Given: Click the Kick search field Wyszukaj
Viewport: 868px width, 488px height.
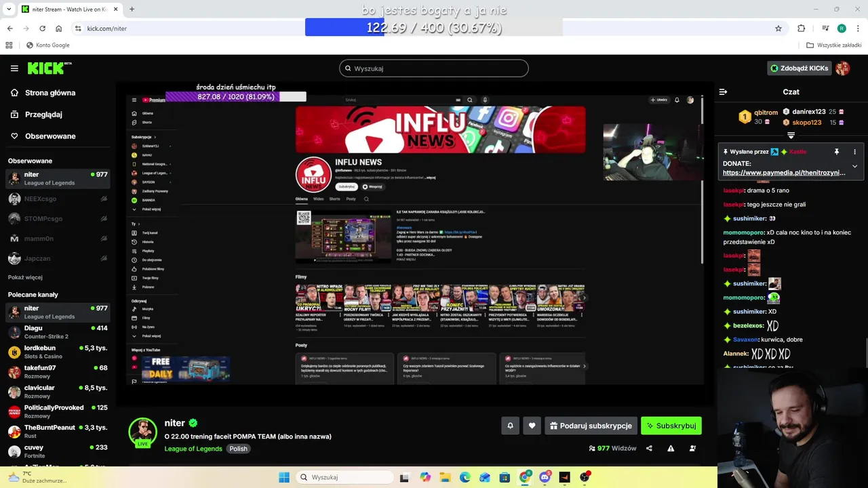Looking at the screenshot, I should (x=434, y=68).
